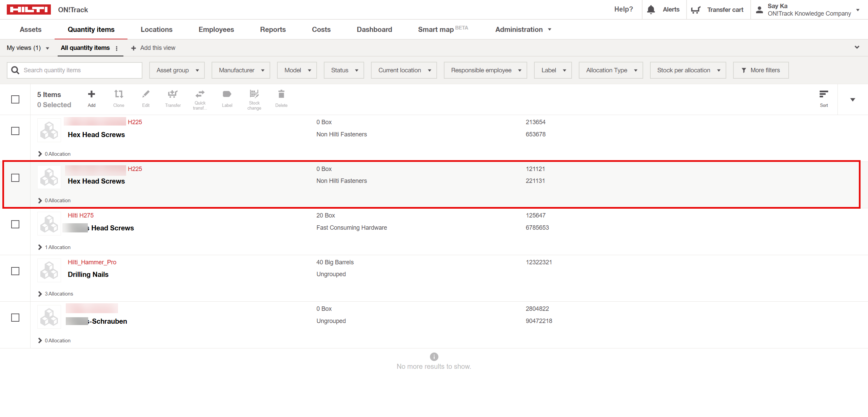Check the Drilling Nails row checkbox
Viewport: 868px width, 417px height.
15,271
